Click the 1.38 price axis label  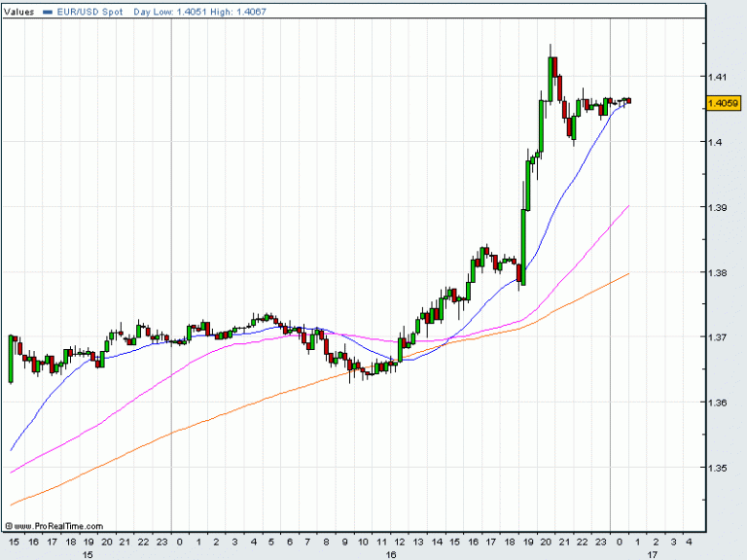click(718, 272)
